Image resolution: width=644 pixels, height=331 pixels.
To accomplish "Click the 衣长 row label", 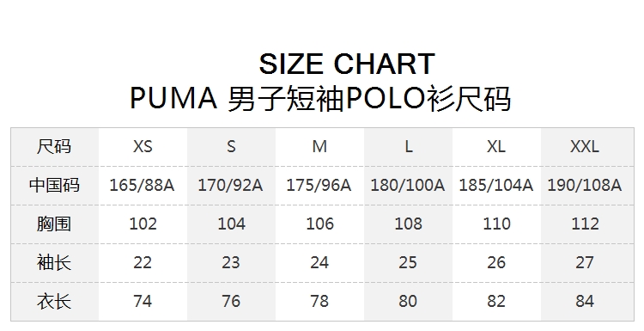I will pyautogui.click(x=54, y=301).
